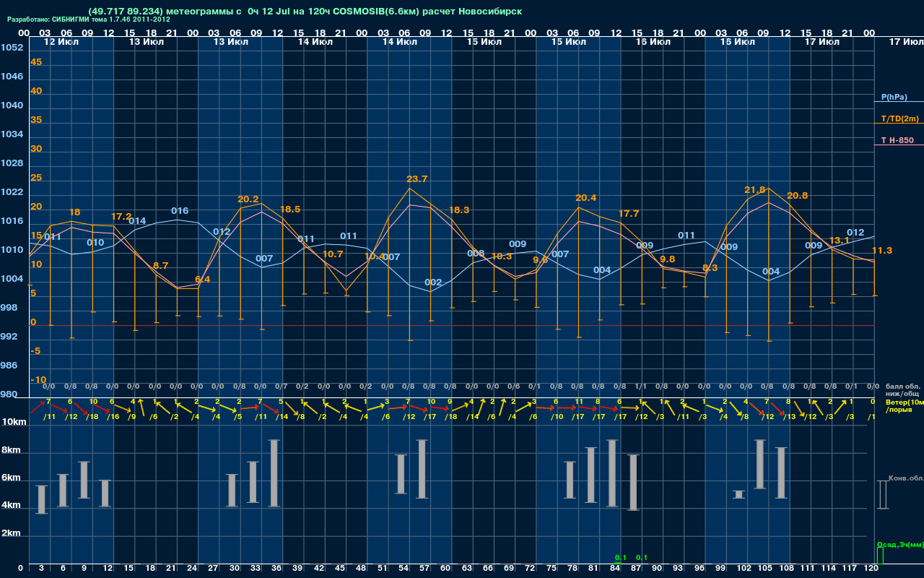
Task: Click forecast hour 120 on bottom axis
Action: (x=871, y=569)
